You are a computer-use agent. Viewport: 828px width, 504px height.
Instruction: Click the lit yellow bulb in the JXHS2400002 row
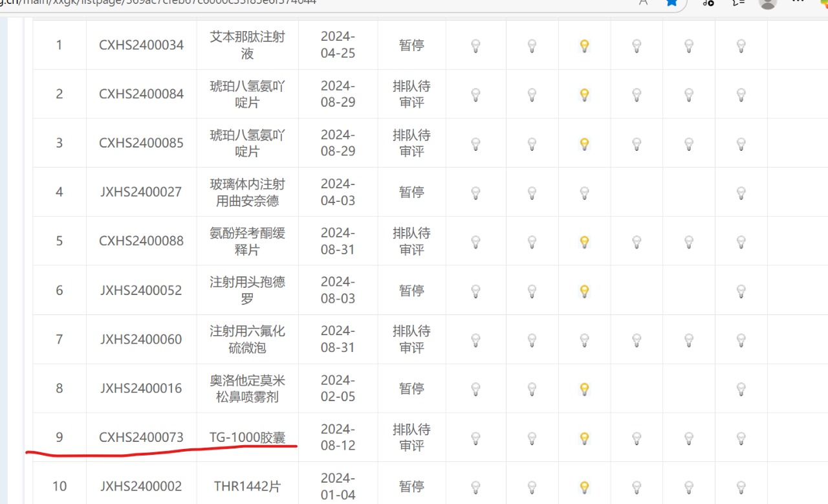[x=584, y=487]
